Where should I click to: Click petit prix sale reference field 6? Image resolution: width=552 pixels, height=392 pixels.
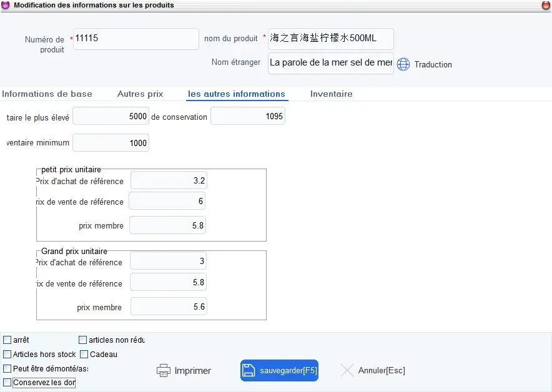click(x=167, y=201)
